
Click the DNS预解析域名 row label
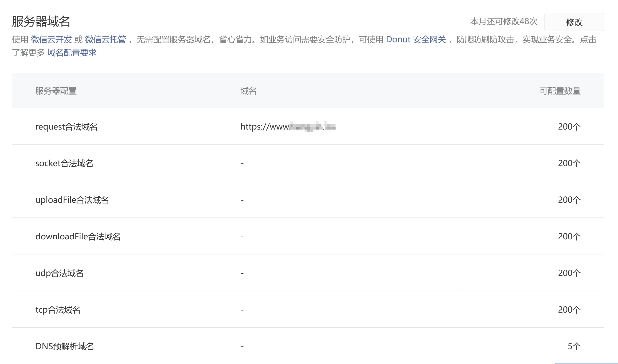tap(65, 346)
